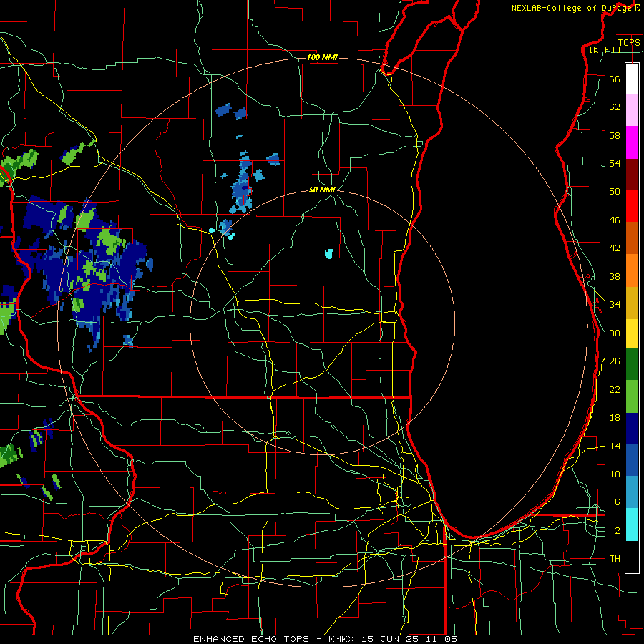Click the bright red swatch near 50

click(x=632, y=206)
